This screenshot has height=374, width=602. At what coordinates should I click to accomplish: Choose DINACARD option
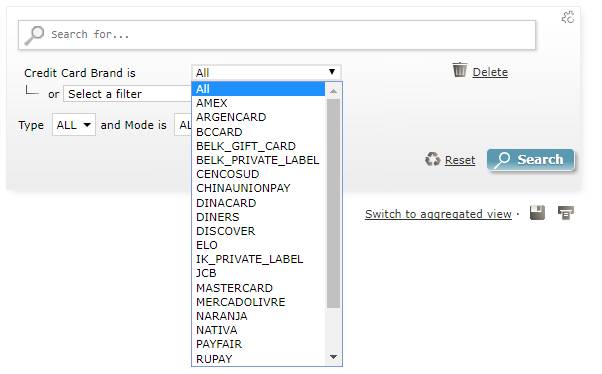click(258, 203)
